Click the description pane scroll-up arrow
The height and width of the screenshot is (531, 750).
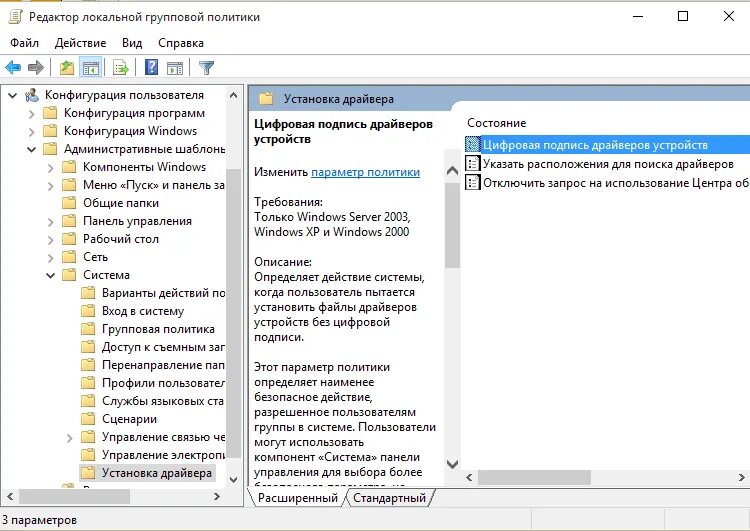(452, 170)
